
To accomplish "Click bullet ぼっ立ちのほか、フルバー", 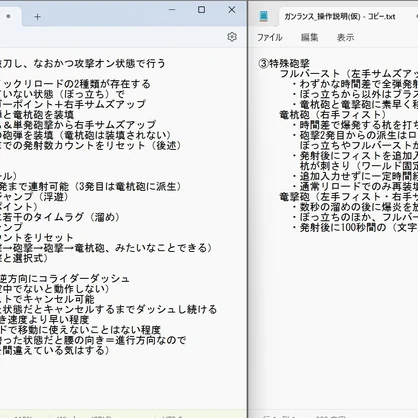I will [x=355, y=217].
